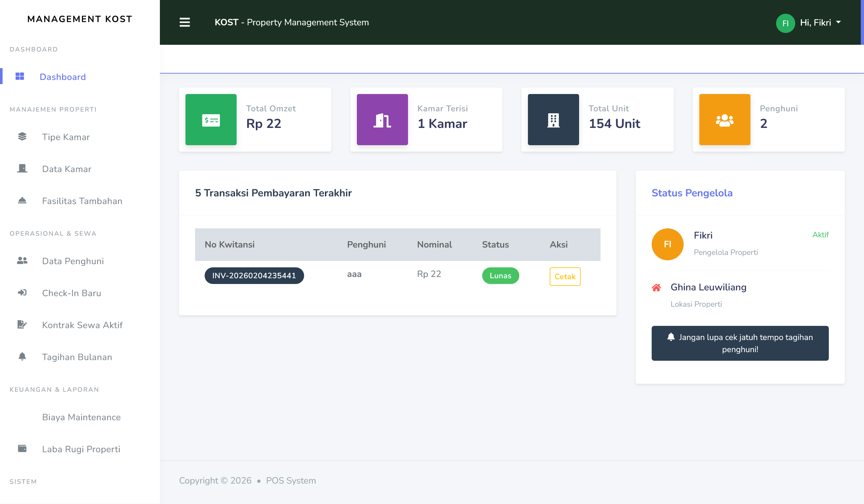The width and height of the screenshot is (864, 504).
Task: Open Biaya Maintenance menu item
Action: pos(81,417)
